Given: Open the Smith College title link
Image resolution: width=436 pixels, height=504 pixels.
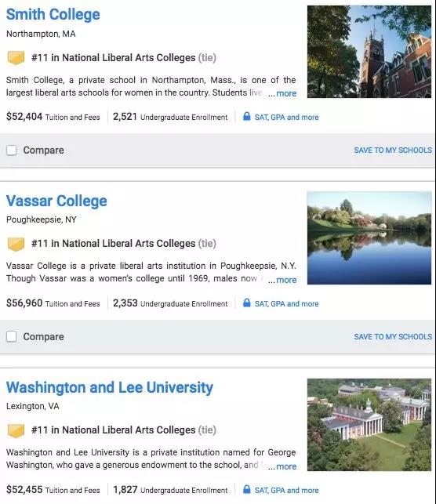Looking at the screenshot, I should point(53,14).
